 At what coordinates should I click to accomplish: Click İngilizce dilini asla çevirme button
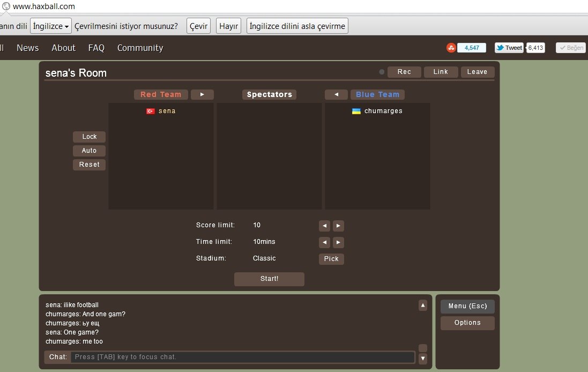pyautogui.click(x=297, y=26)
